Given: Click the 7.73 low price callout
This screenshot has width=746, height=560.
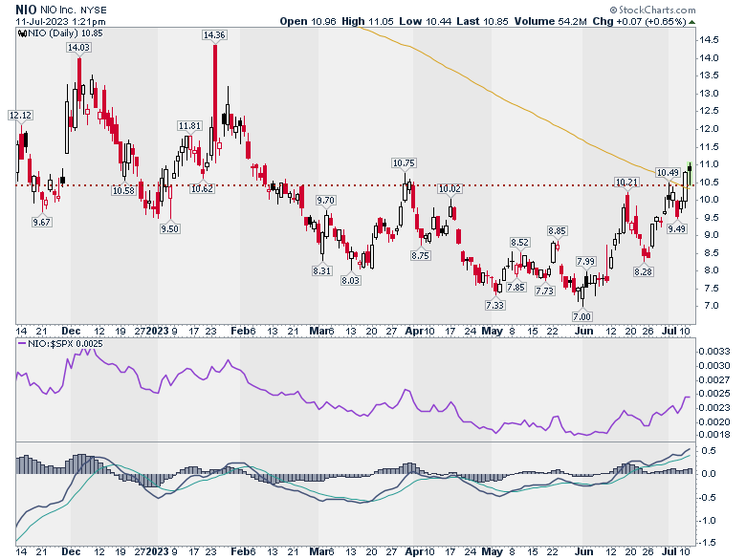Looking at the screenshot, I should click(x=544, y=291).
